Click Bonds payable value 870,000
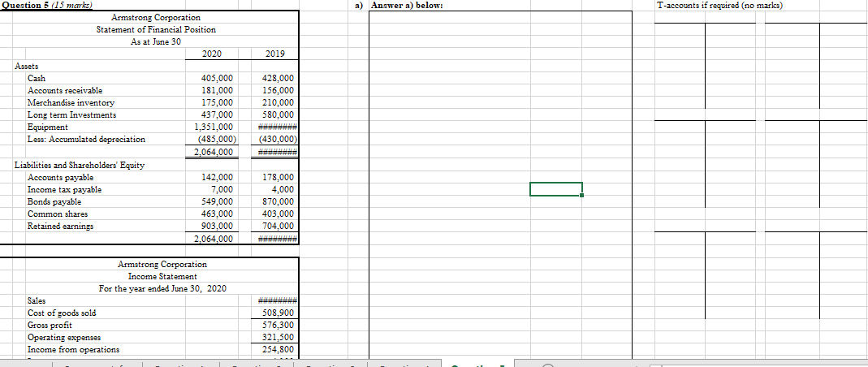The image size is (868, 367). pyautogui.click(x=279, y=202)
